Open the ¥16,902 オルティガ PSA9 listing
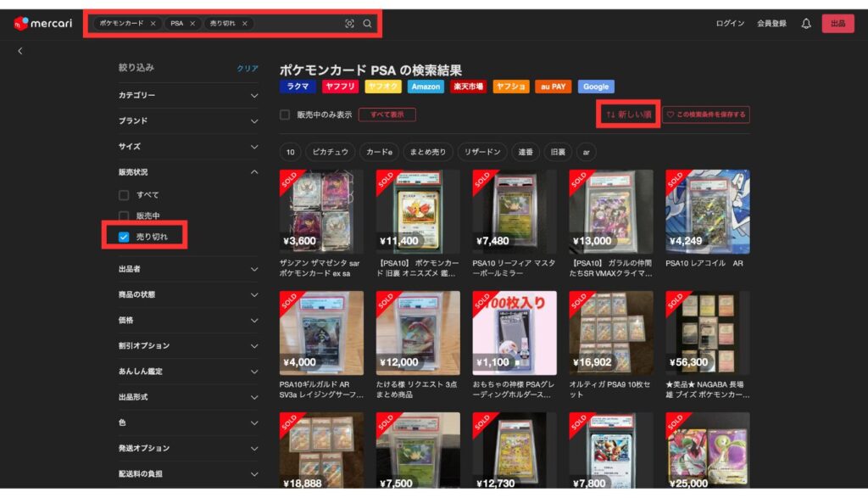This screenshot has height=498, width=868. (x=611, y=333)
